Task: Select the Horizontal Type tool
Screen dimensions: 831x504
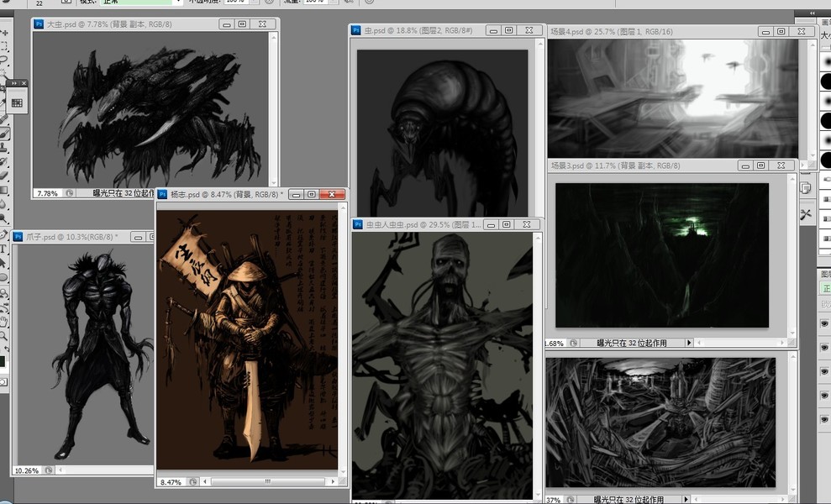Action: [3, 249]
